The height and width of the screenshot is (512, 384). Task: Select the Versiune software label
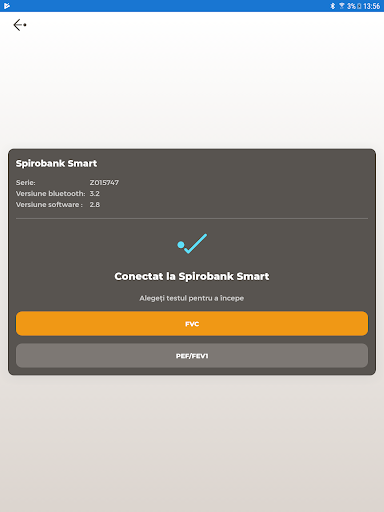[49, 205]
